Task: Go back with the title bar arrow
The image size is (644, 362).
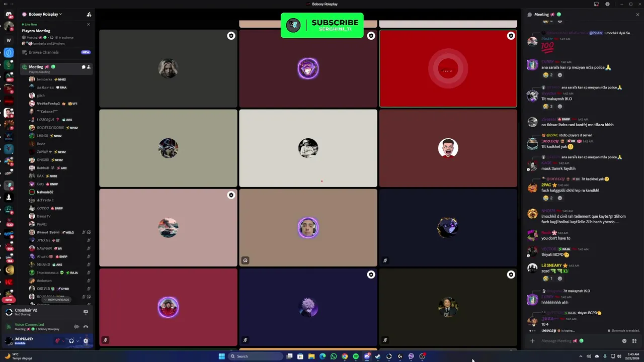Action: (x=5, y=4)
